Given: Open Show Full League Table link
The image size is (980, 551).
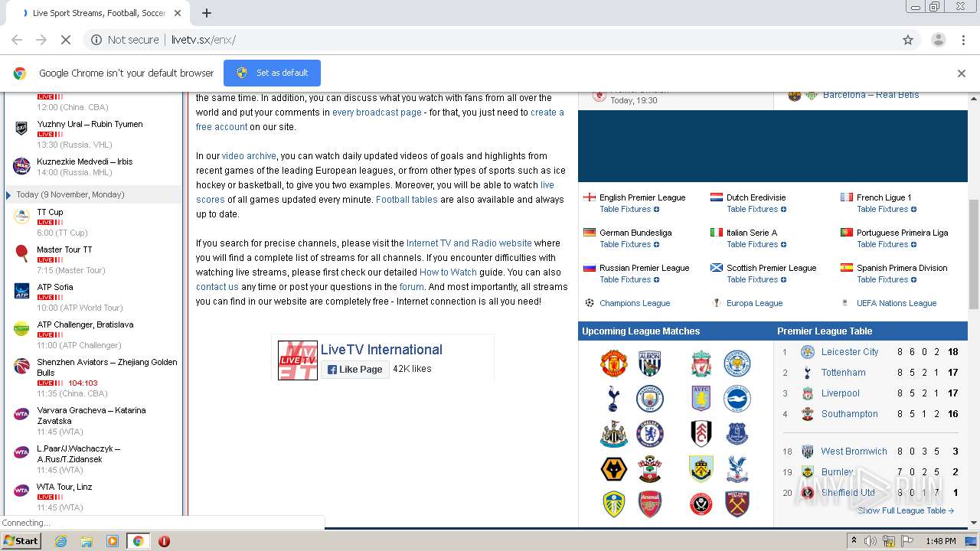Looking at the screenshot, I should (x=906, y=510).
